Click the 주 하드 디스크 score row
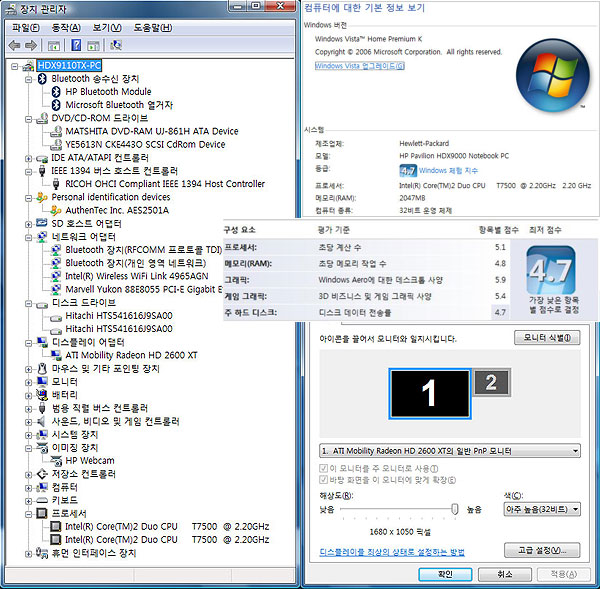Screen dimensions: 600x589 [366, 313]
